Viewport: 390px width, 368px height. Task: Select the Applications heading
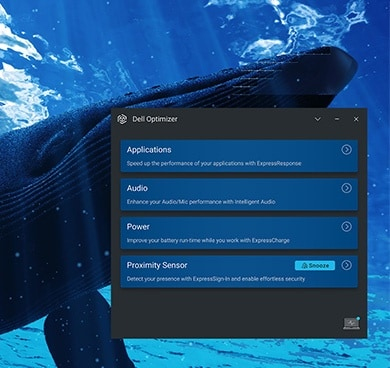pos(149,150)
